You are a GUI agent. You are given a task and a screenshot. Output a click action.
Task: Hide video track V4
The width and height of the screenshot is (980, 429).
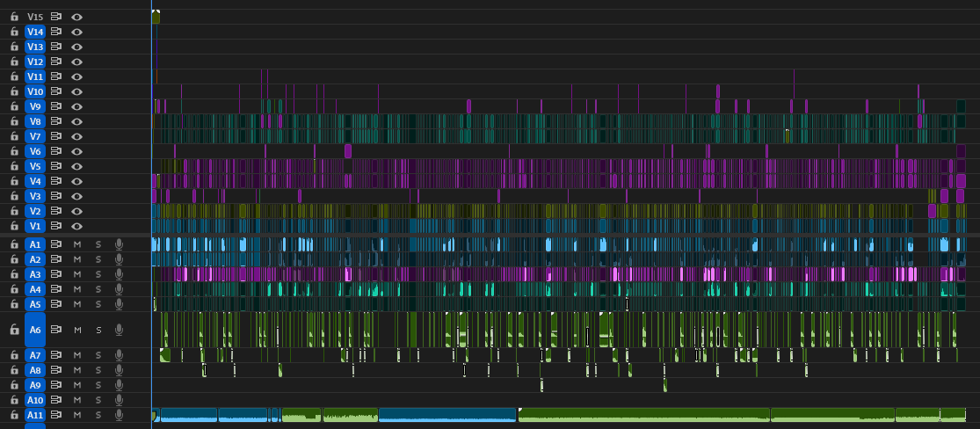click(76, 181)
